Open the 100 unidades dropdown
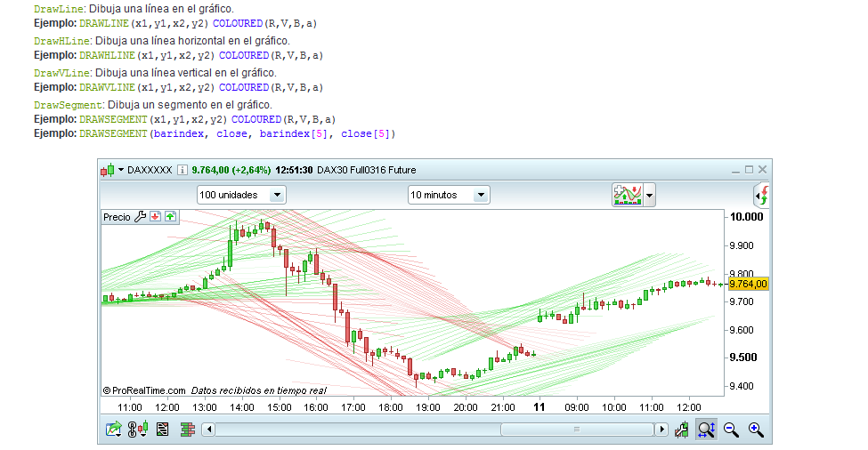Screen dimensions: 868x450 click(241, 195)
